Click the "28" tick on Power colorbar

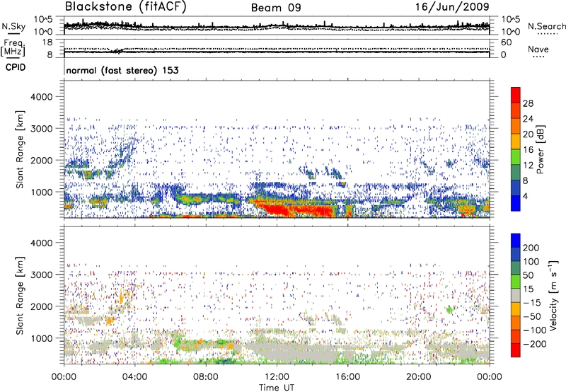point(528,103)
